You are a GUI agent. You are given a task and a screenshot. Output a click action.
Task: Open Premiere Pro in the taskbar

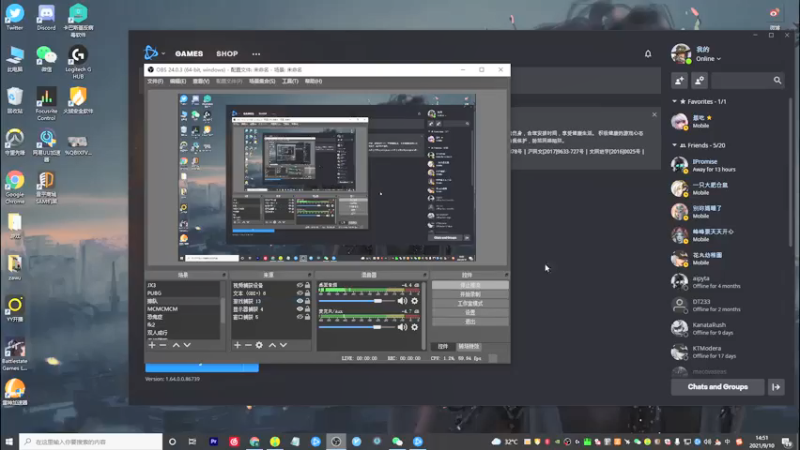tap(214, 441)
